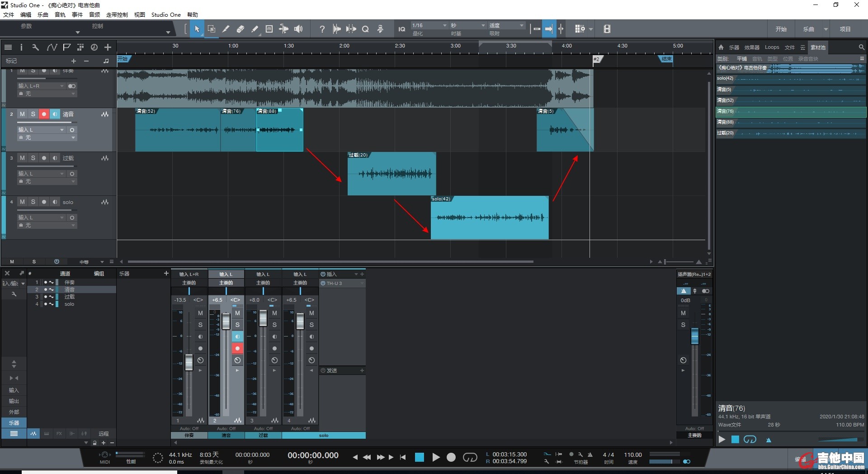868x474 pixels.
Task: Select the Mute tool
Action: pyautogui.click(x=269, y=29)
